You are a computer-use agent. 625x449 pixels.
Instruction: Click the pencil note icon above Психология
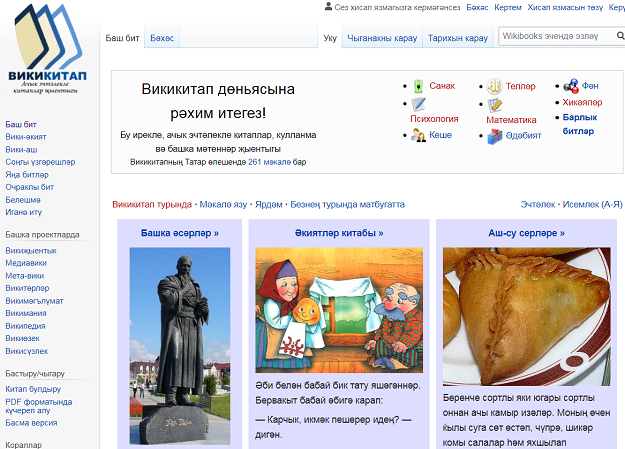tap(418, 104)
